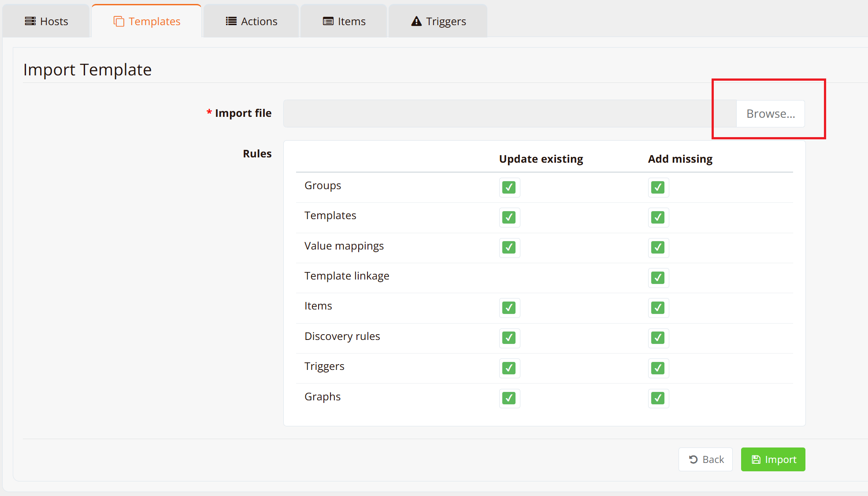Uncheck Templates Add missing checkbox
Image resolution: width=868 pixels, height=496 pixels.
point(658,217)
